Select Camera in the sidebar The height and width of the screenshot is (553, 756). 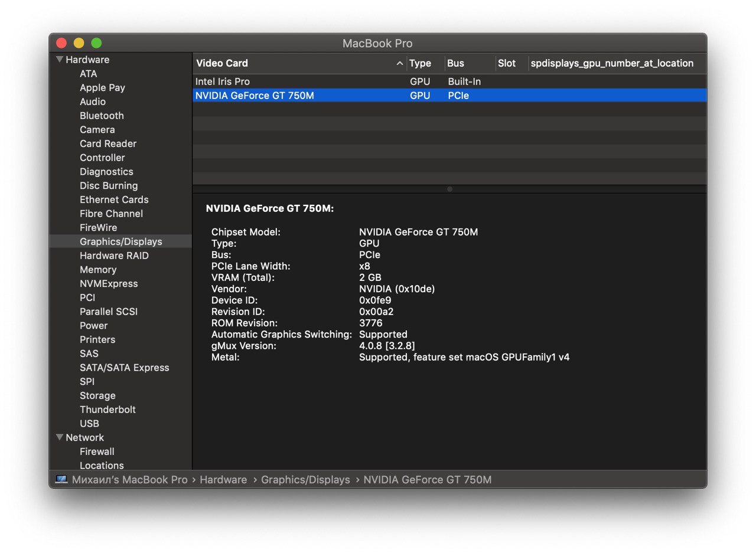tap(97, 130)
